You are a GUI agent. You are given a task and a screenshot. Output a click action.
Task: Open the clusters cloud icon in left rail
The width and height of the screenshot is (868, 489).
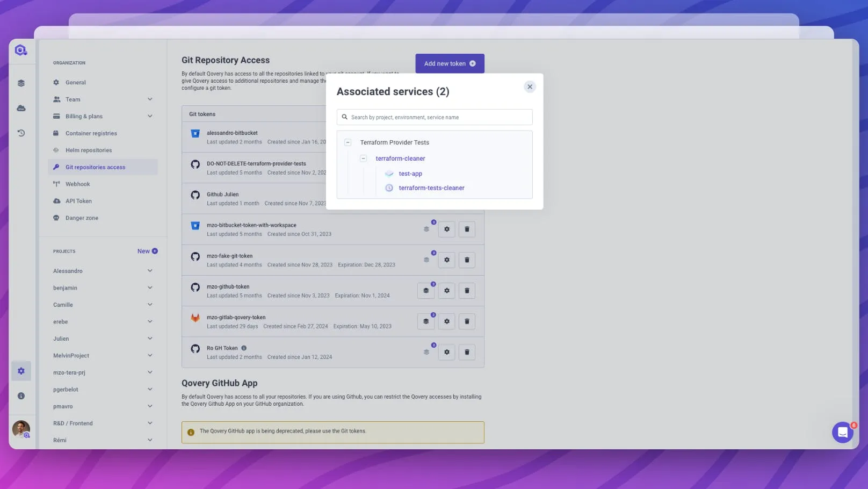coord(21,108)
